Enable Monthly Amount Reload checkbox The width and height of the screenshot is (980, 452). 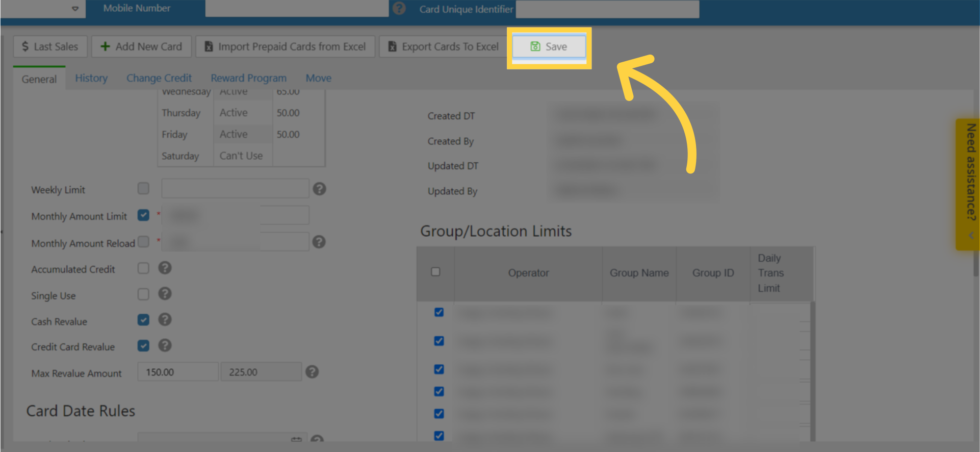(x=143, y=241)
